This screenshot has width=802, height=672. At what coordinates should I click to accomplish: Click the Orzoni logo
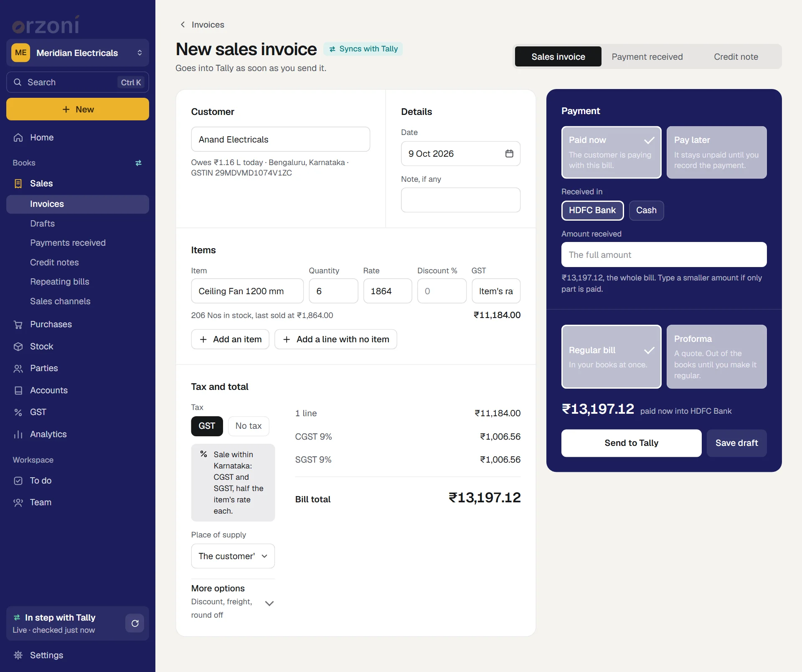pos(46,25)
